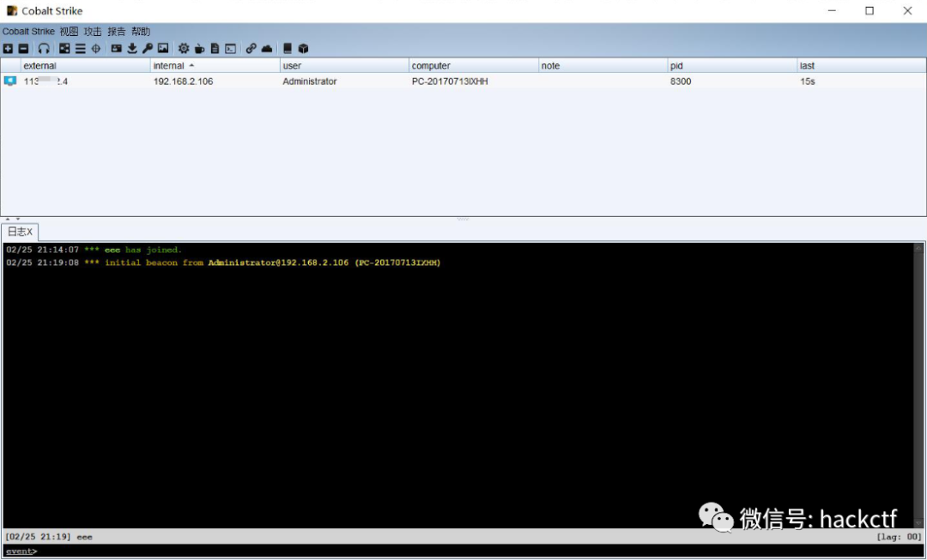Open downloaded files via download arrow icon

pyautogui.click(x=132, y=49)
